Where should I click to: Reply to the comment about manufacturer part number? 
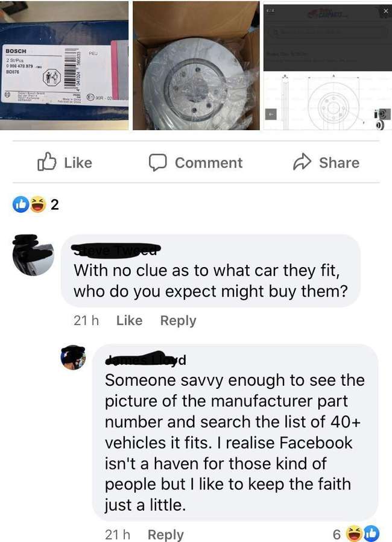(x=166, y=534)
